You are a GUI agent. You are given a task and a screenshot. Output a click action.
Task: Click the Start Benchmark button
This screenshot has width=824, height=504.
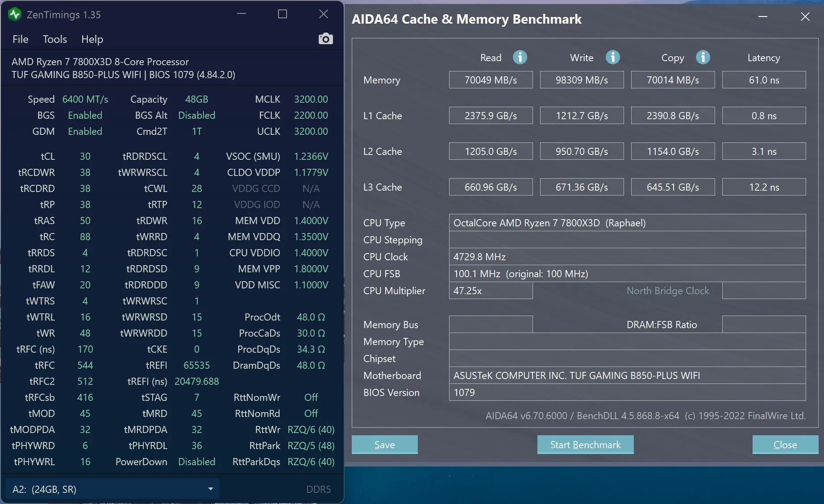[x=586, y=445]
